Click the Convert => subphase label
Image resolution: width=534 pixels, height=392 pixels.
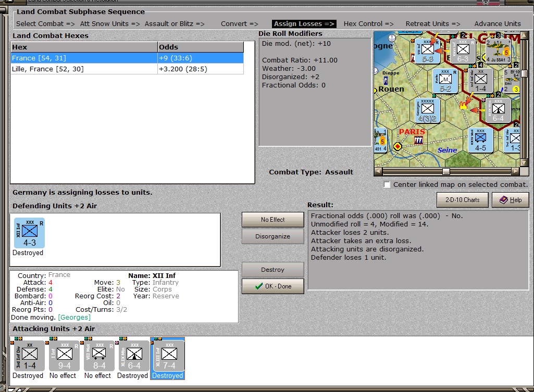(x=240, y=24)
